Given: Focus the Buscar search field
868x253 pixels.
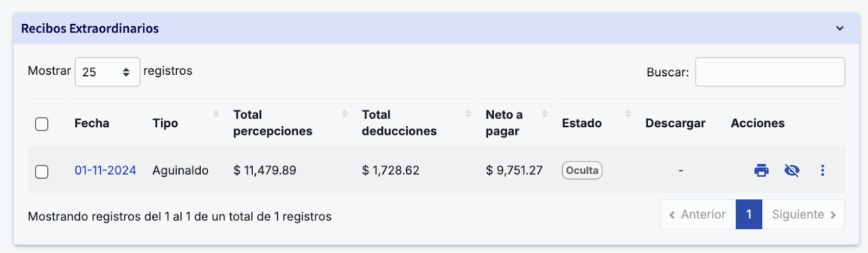Looking at the screenshot, I should pyautogui.click(x=770, y=72).
